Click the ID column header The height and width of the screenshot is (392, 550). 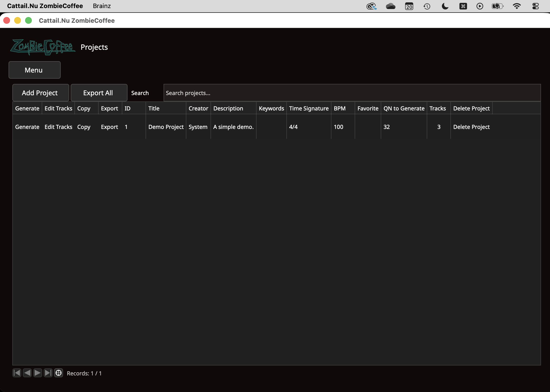134,108
